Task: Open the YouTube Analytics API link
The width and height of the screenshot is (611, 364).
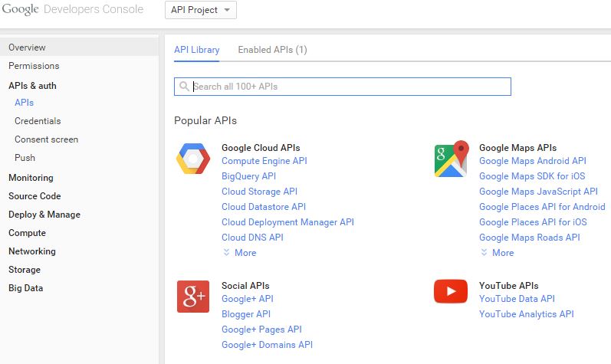Action: coord(527,314)
